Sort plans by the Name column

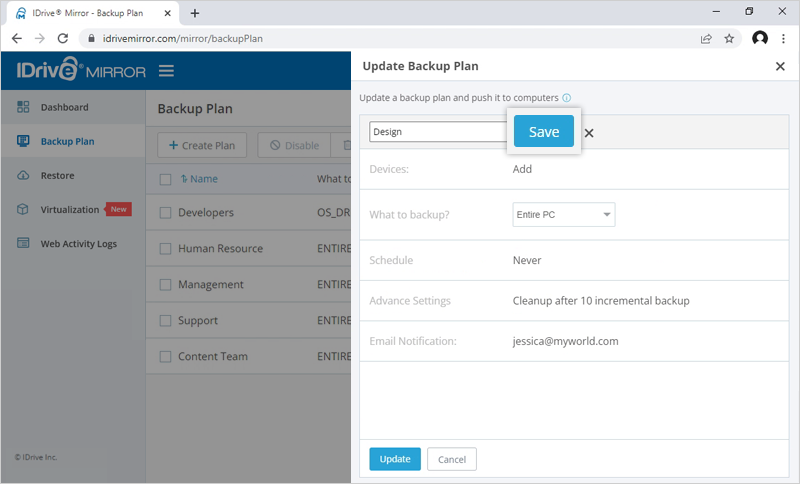pyautogui.click(x=203, y=180)
